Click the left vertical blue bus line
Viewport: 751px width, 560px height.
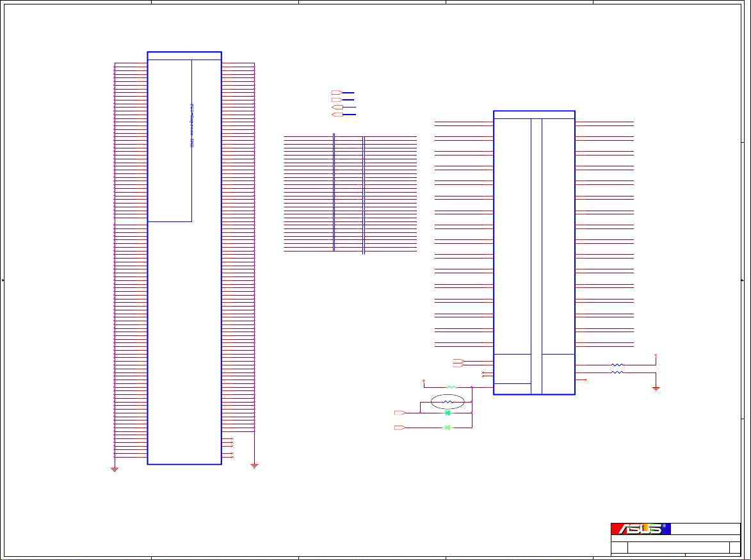[334, 192]
